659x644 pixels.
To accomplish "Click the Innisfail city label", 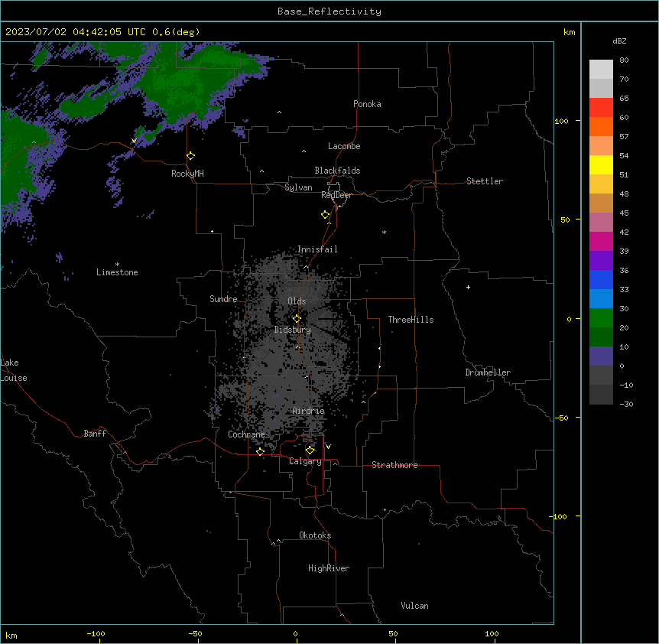I will click(317, 249).
